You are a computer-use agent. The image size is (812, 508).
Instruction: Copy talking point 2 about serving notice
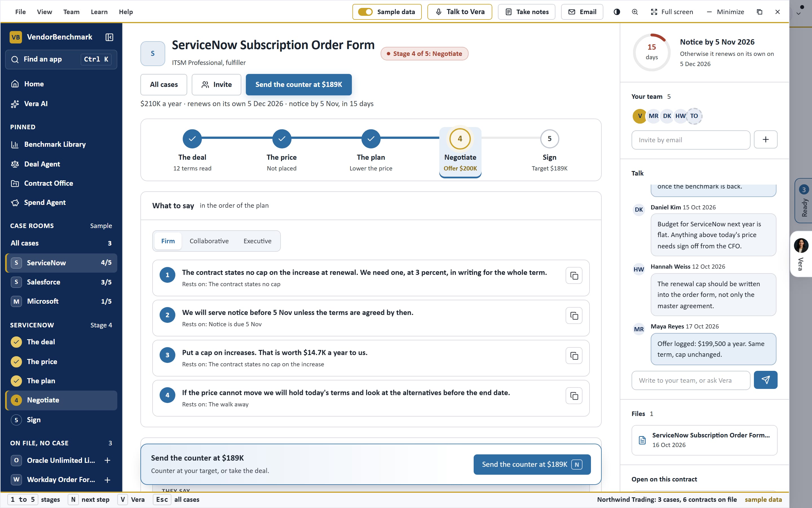click(x=574, y=316)
